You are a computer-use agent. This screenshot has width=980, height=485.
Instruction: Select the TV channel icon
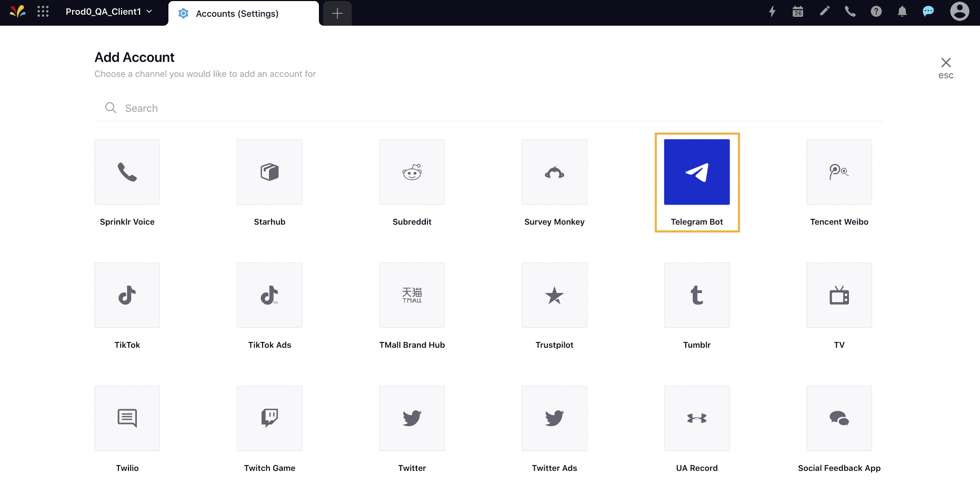(x=839, y=295)
